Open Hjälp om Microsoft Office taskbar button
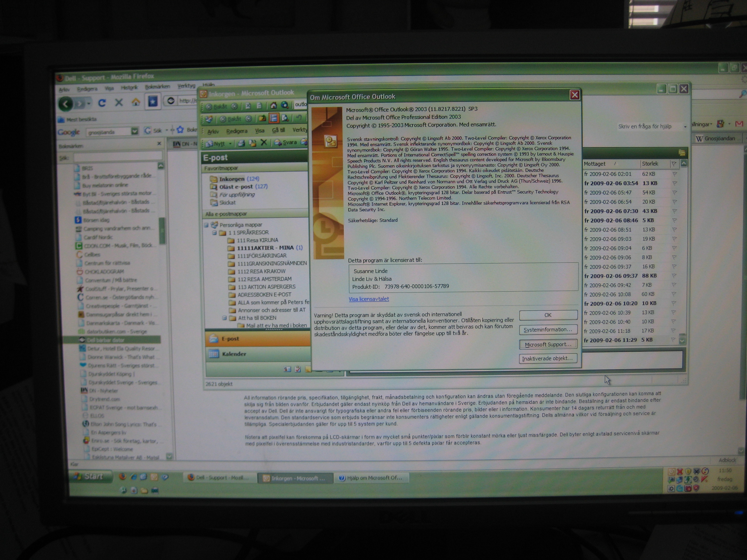 click(x=372, y=478)
